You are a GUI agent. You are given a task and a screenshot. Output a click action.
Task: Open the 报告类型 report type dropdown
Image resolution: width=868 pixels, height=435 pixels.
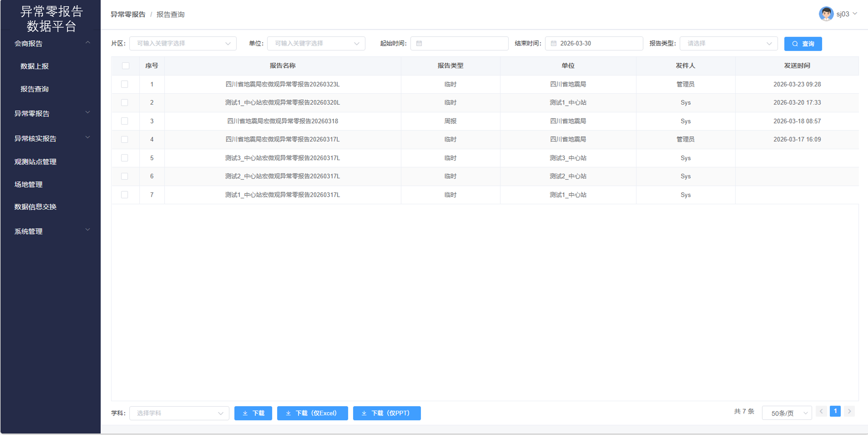[728, 44]
